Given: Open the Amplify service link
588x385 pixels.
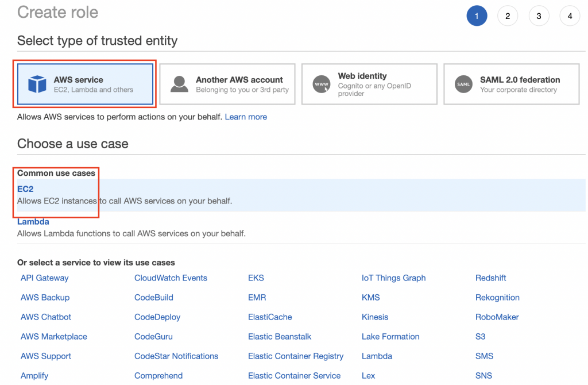Looking at the screenshot, I should tap(34, 376).
